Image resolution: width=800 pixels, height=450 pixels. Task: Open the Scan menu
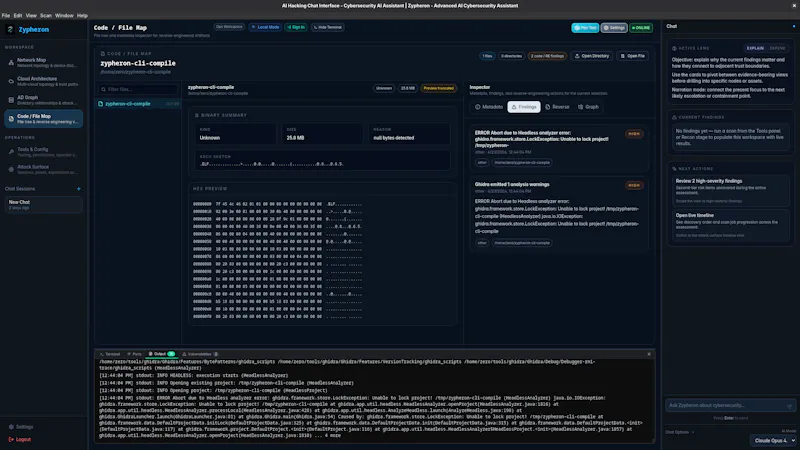point(46,15)
